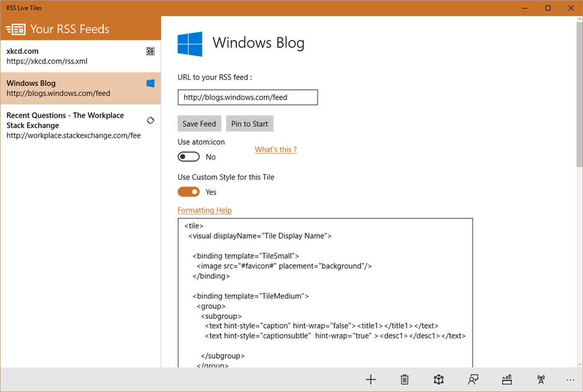Screen dimensions: 583x392
Task: Open the What's this? link
Action: coord(276,150)
